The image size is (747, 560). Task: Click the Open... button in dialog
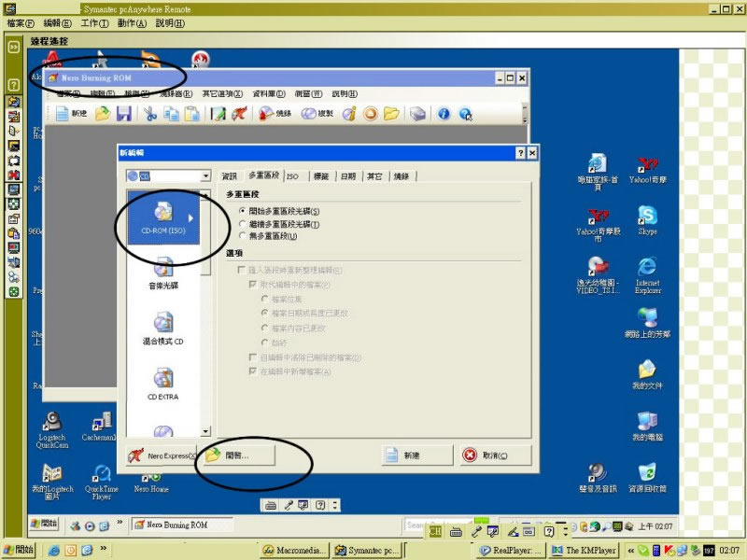[x=237, y=455]
